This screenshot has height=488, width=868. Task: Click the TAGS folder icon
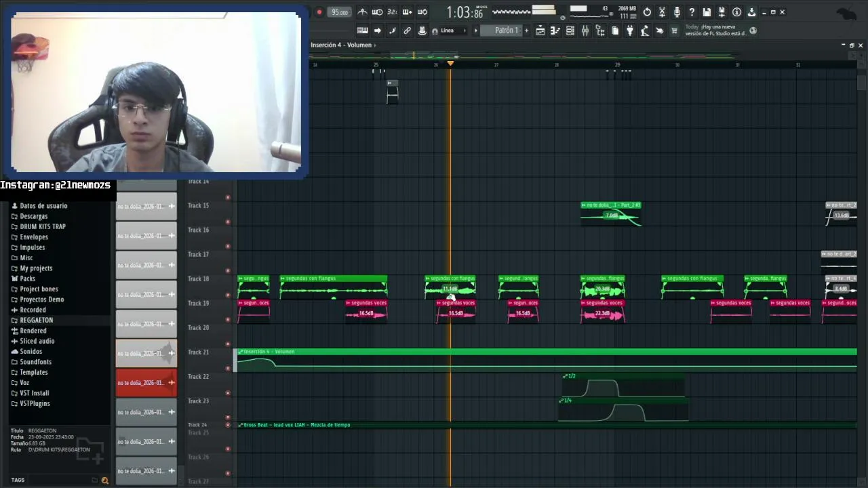point(95,480)
